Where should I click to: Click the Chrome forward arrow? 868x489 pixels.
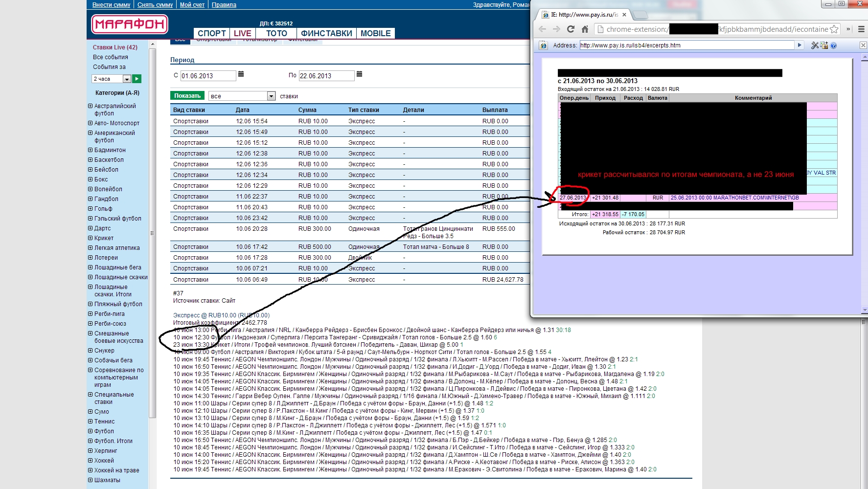[x=556, y=29]
